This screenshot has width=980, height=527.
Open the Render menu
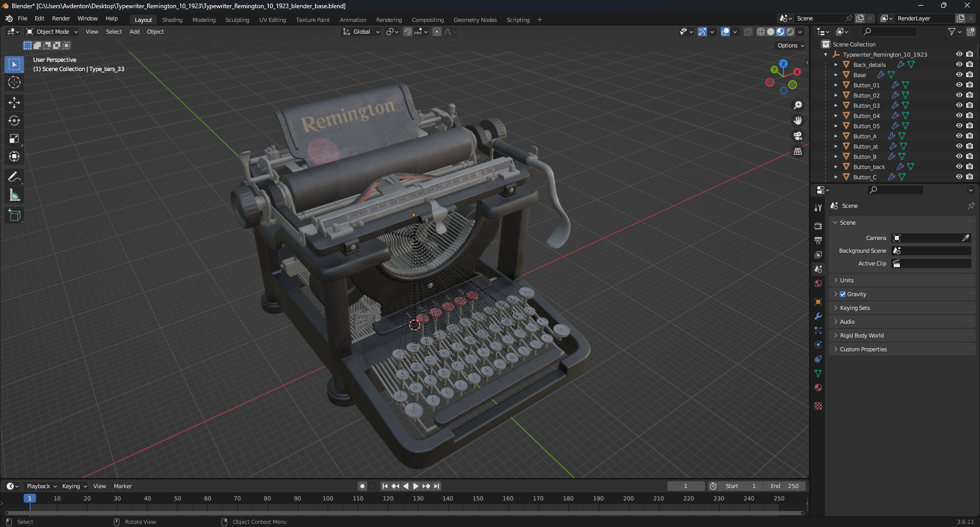61,18
